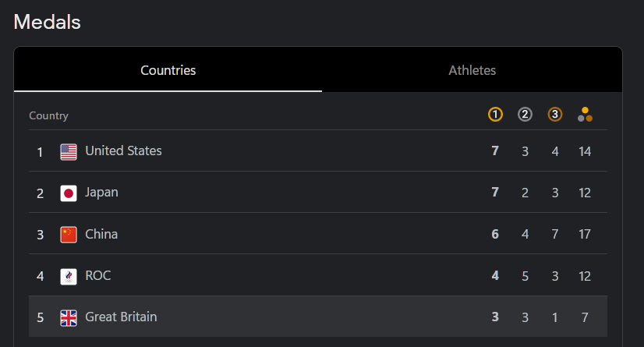This screenshot has width=644, height=347.
Task: Click the gold medal column icon
Action: pyautogui.click(x=495, y=114)
